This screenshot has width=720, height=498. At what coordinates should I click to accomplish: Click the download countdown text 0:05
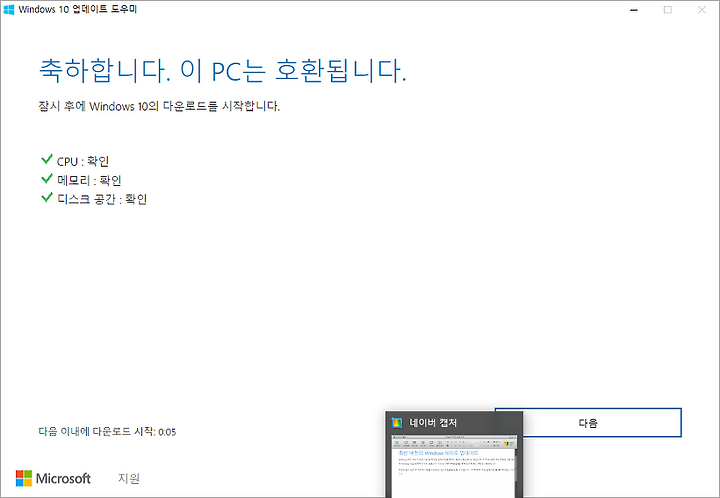click(x=167, y=432)
